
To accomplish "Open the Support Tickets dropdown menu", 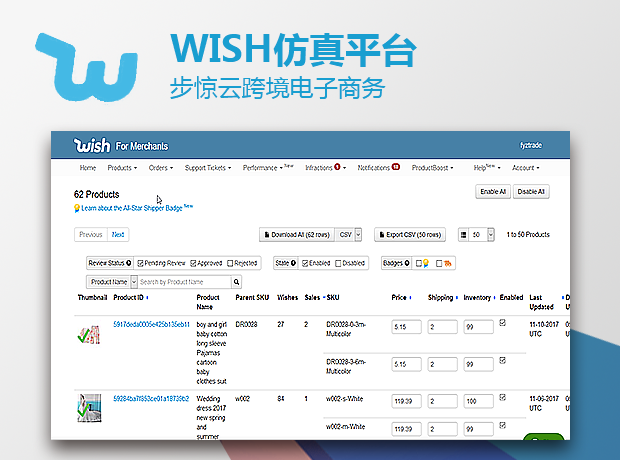I will tap(208, 168).
